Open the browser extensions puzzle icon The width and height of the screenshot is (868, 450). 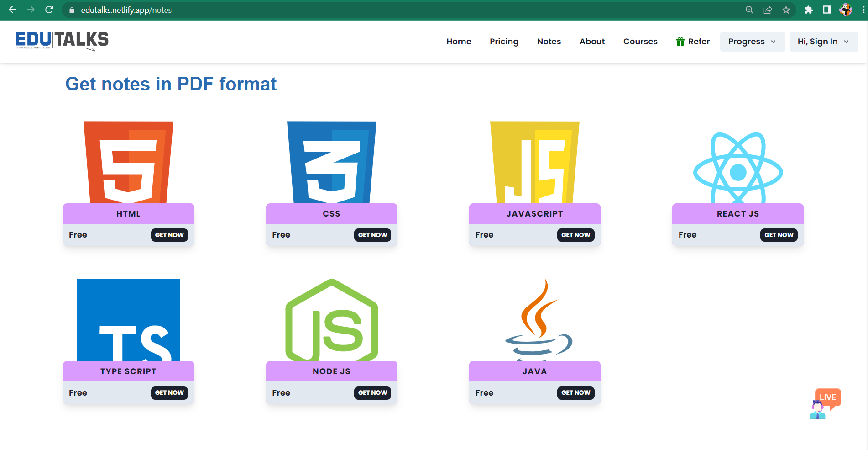(x=809, y=10)
